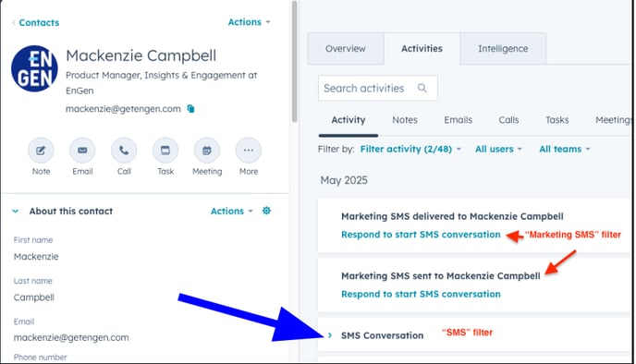Open the Filter activity (2/48) dropdown
The height and width of the screenshot is (364, 636).
click(410, 149)
